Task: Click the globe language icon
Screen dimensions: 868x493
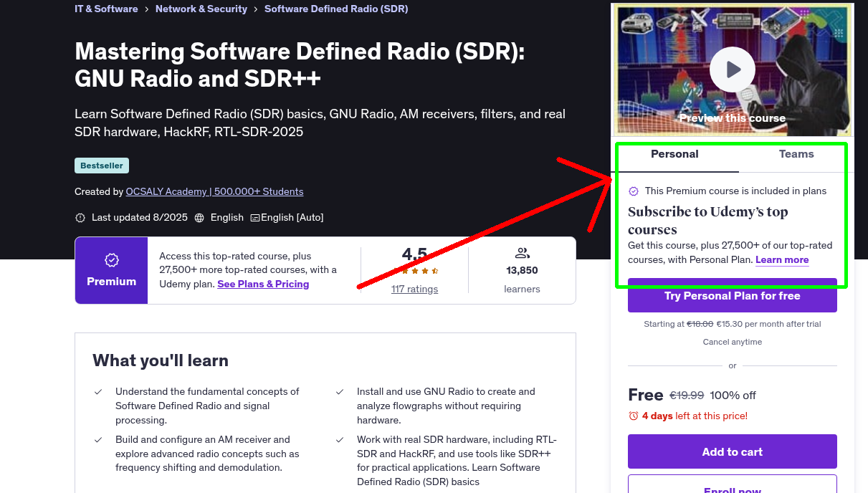Action: (199, 217)
